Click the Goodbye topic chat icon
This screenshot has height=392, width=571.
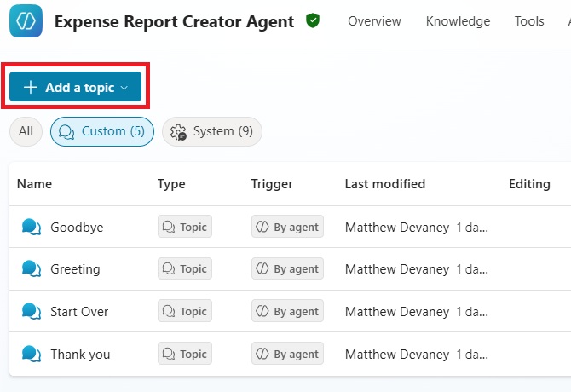32,227
